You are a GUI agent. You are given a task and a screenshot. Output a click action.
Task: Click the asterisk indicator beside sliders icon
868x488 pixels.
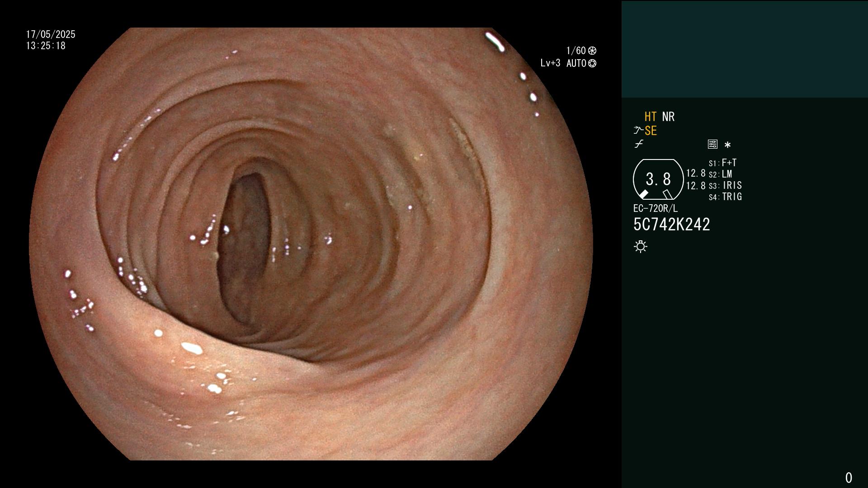coord(727,145)
